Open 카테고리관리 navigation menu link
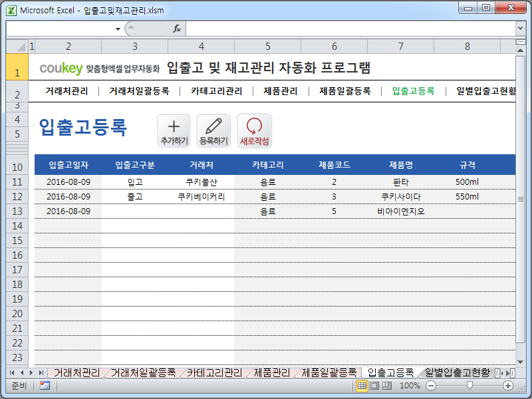Screen dimensions: 532x399 [217, 91]
